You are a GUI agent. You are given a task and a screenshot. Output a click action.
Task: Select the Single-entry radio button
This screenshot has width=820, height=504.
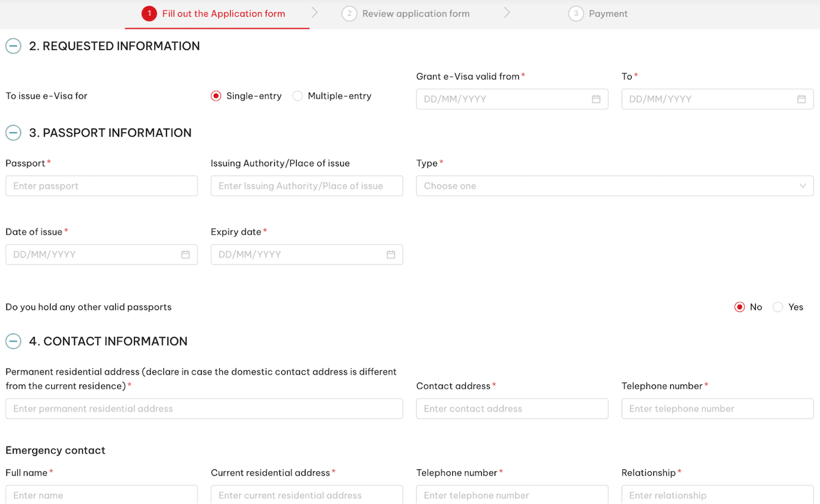coord(216,96)
